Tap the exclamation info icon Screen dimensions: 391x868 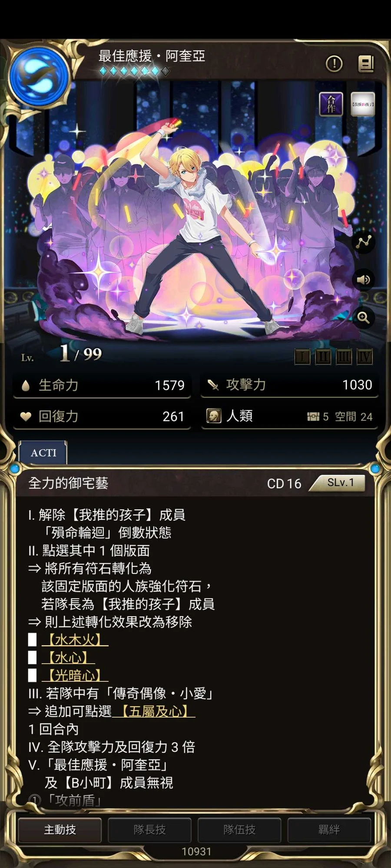[334, 64]
